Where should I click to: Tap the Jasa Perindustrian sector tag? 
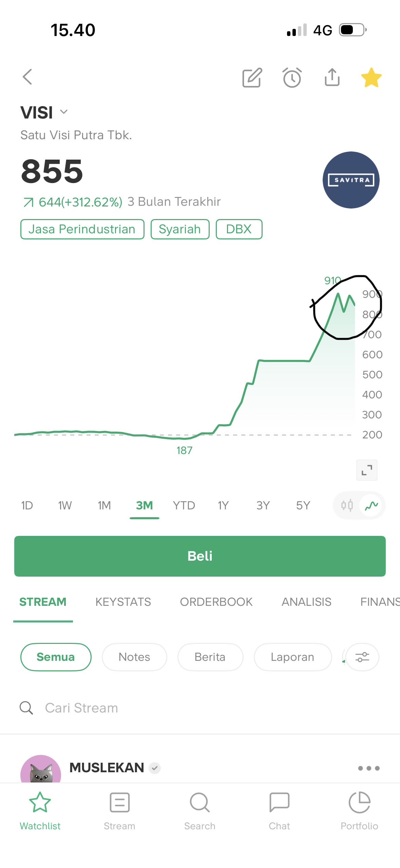pos(82,229)
